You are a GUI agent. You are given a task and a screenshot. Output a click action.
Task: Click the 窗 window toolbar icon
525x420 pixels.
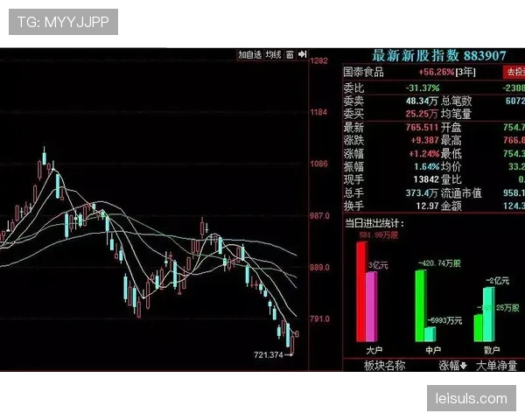point(290,55)
